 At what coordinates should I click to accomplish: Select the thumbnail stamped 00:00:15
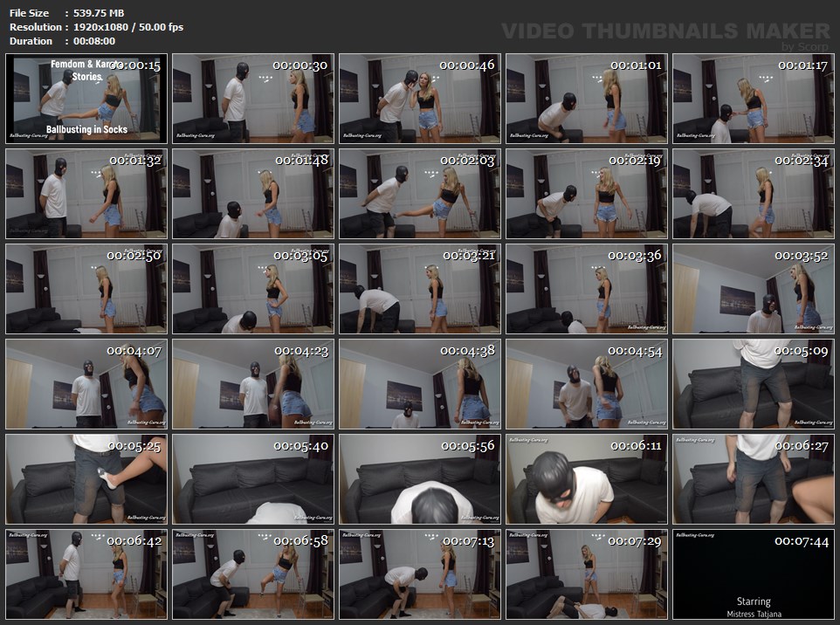click(86, 99)
